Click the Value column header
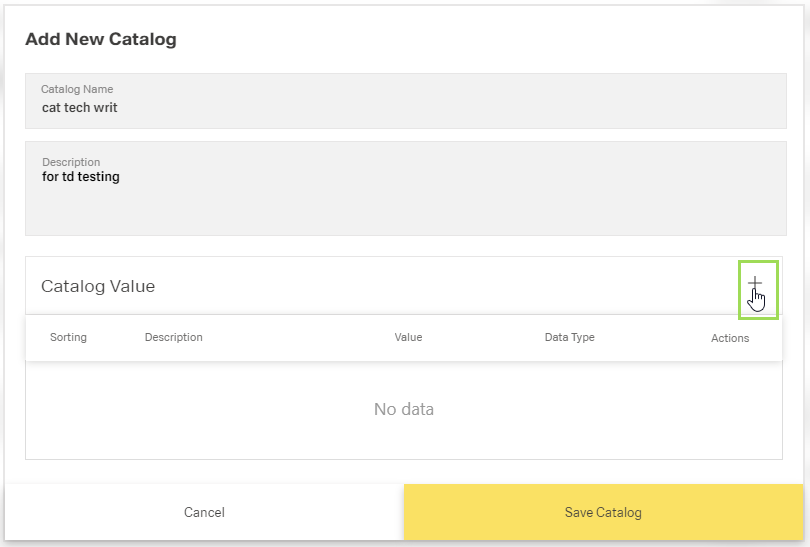Image resolution: width=810 pixels, height=547 pixels. pos(408,337)
